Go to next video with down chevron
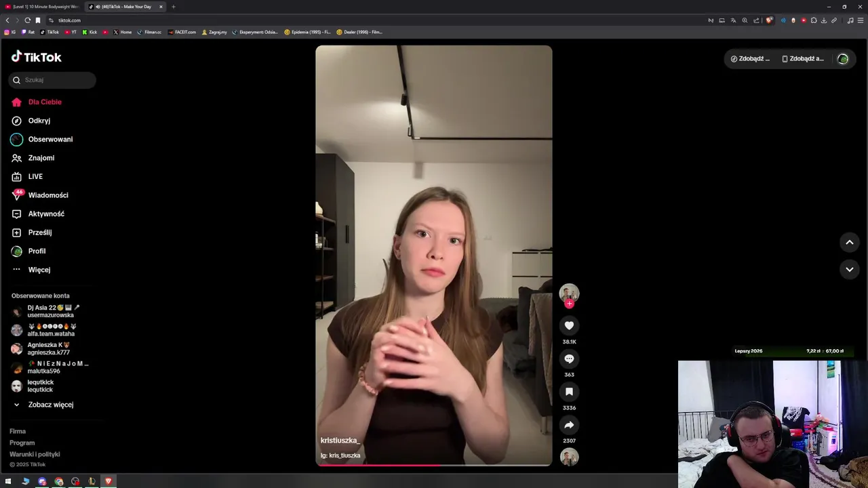 click(850, 270)
